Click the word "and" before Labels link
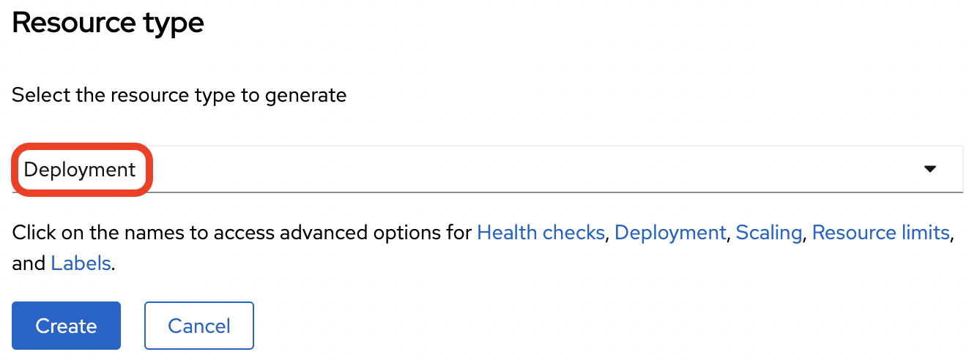This screenshot has height=360, width=980. 29,263
